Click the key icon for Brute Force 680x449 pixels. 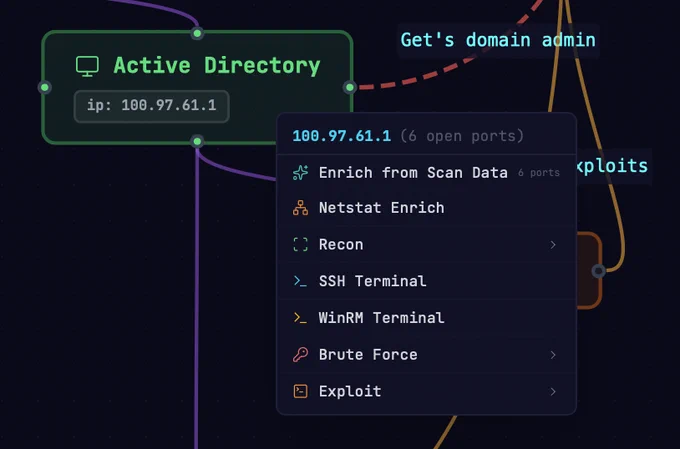tap(301, 355)
